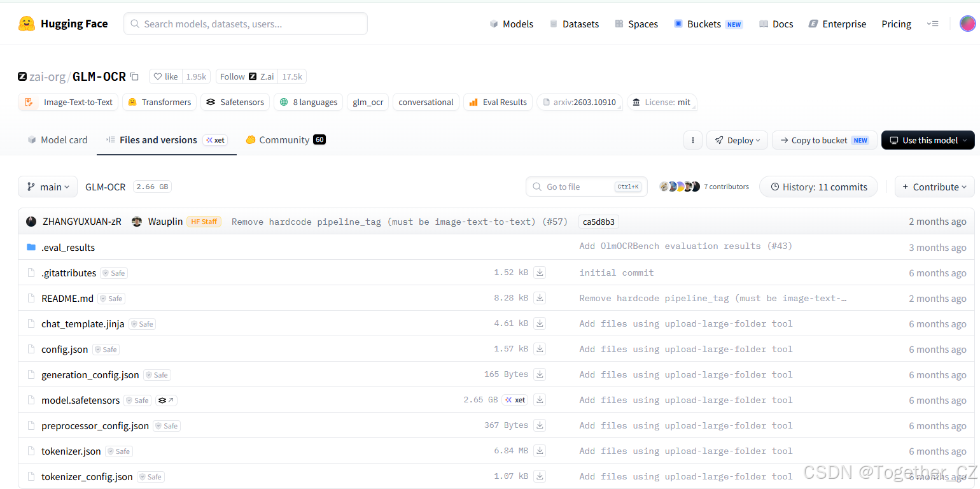Image resolution: width=980 pixels, height=489 pixels.
Task: Click ZHANGYUXUAN-zR author avatar
Action: (x=31, y=222)
